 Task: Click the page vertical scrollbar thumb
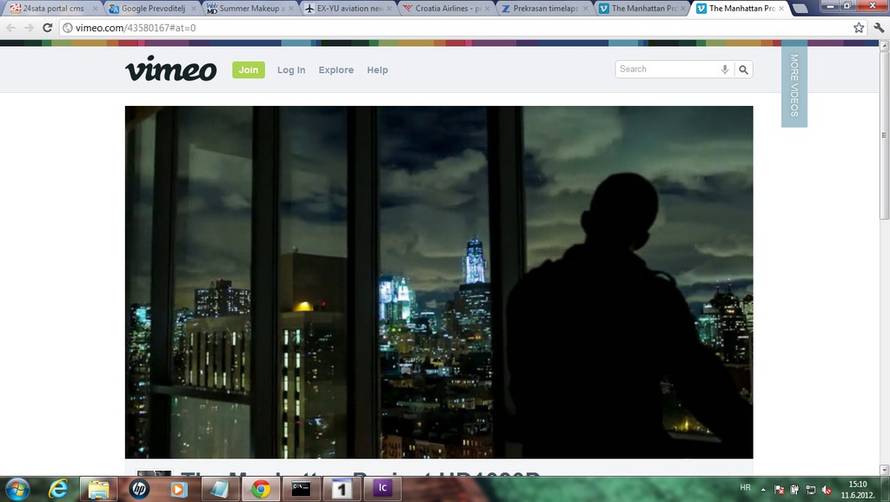[x=884, y=135]
